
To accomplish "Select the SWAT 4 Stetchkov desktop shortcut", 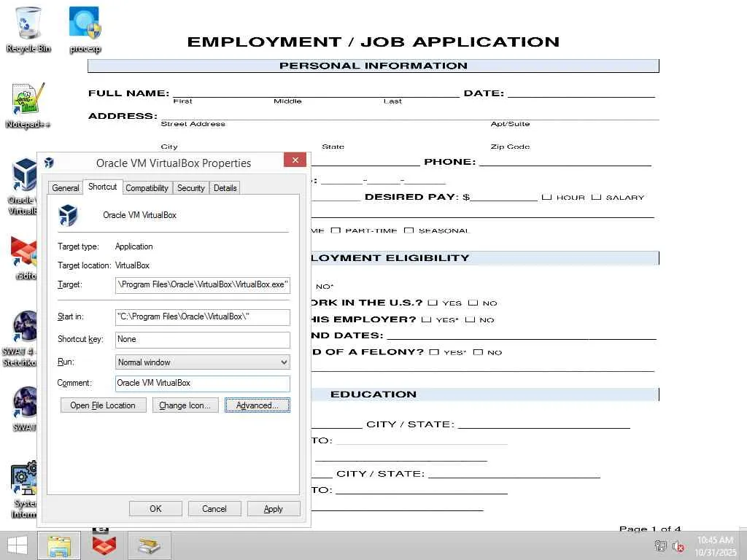I will tap(19, 339).
